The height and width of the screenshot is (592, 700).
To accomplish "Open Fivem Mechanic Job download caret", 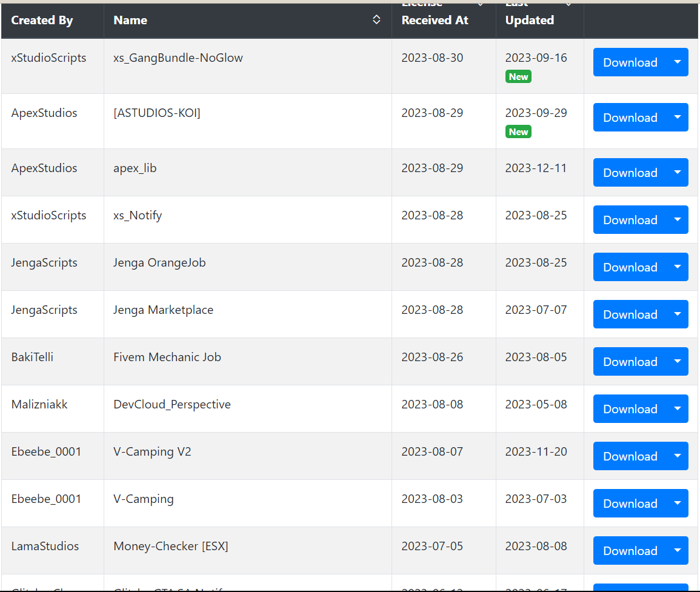I will pyautogui.click(x=678, y=362).
